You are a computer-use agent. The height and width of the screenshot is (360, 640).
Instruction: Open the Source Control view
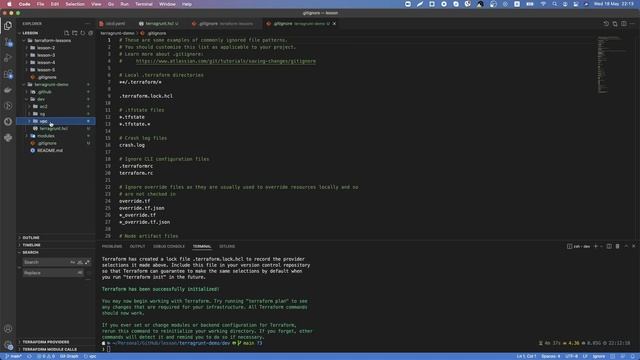point(8,42)
